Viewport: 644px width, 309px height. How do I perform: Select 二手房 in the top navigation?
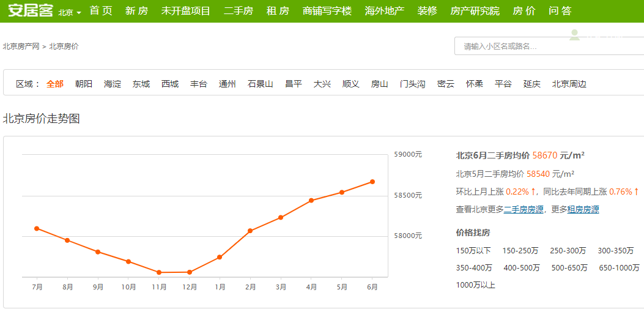(x=239, y=11)
